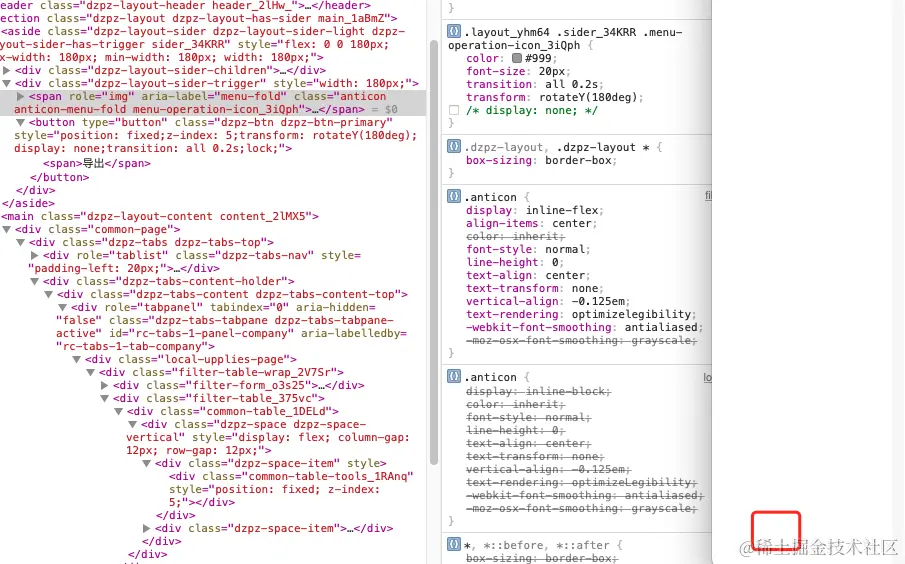Click the braces icon beside .layout_yhm64 rule

coord(454,31)
